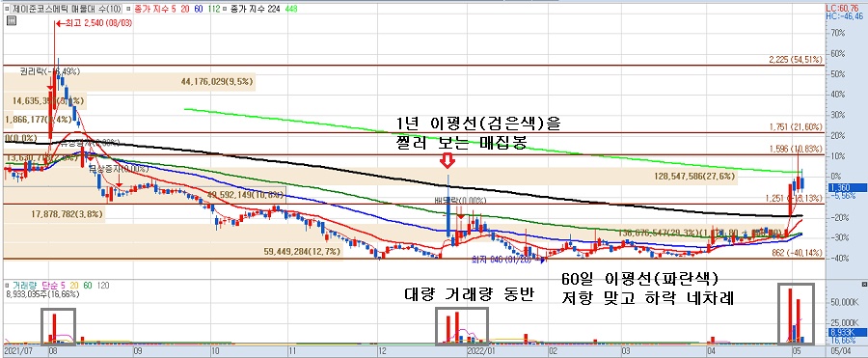The width and height of the screenshot is (868, 358).
Task: Select the 1,596 (10,83%) price level label
Action: point(797,149)
